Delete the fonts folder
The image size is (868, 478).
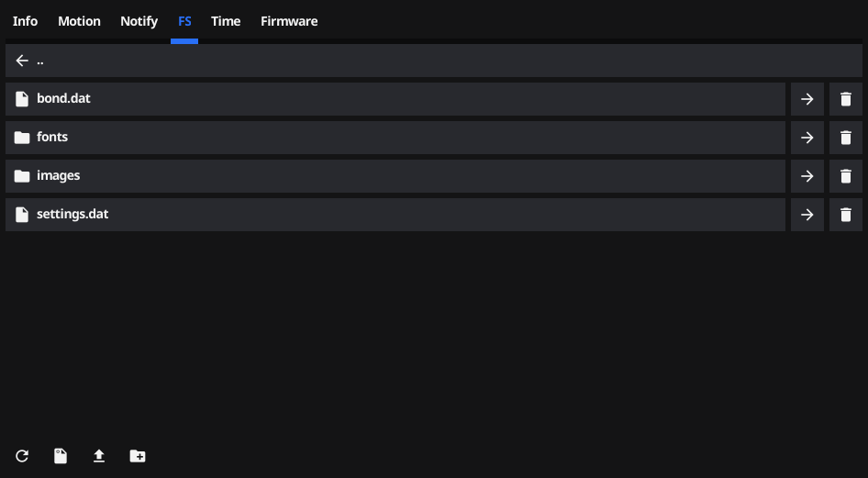tap(845, 138)
